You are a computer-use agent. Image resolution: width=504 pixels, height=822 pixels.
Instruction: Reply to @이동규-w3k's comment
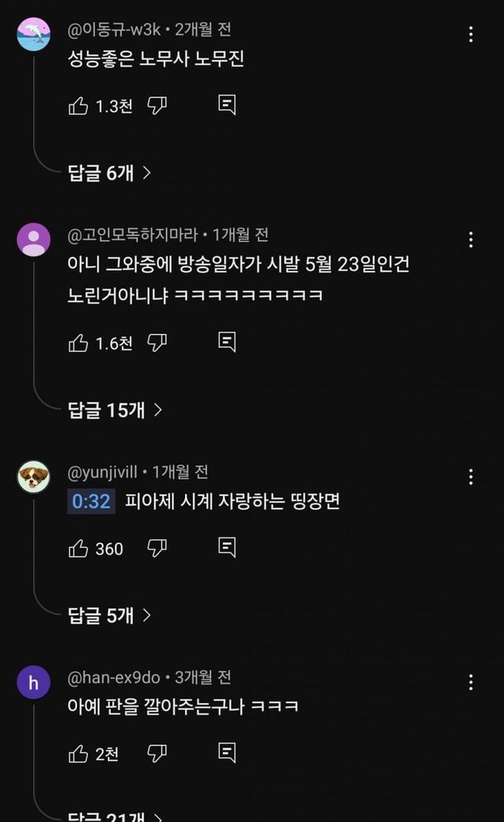(x=227, y=106)
